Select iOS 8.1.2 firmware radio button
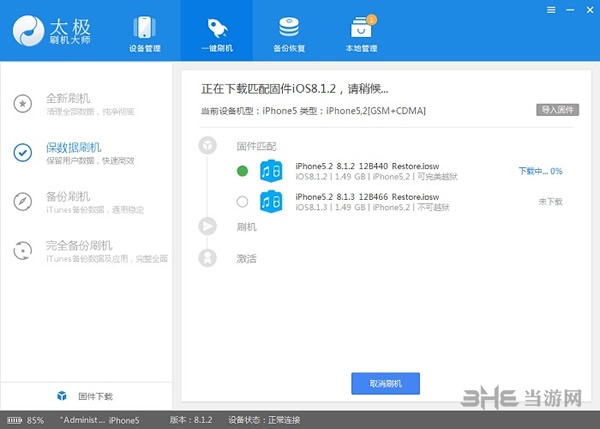This screenshot has width=600, height=429. [x=242, y=171]
